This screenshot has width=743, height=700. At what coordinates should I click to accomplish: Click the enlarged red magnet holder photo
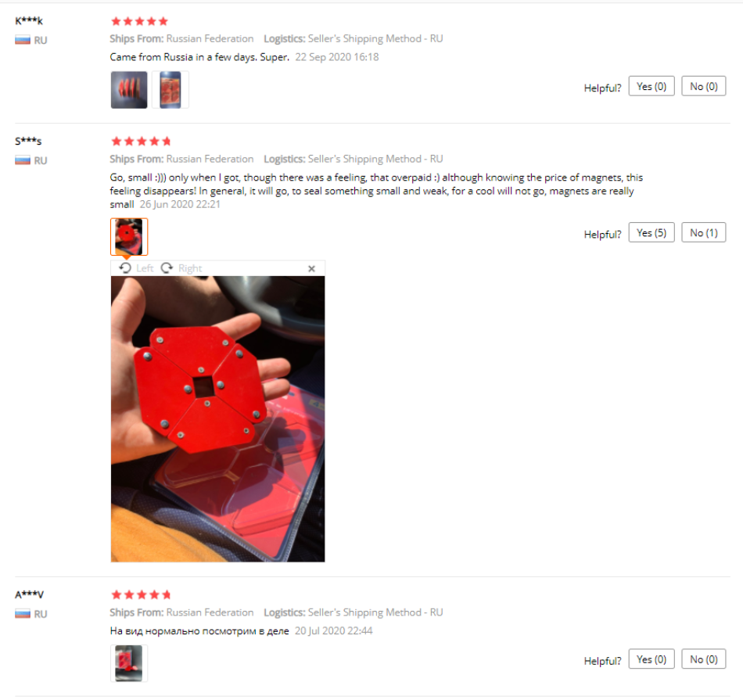pyautogui.click(x=217, y=419)
